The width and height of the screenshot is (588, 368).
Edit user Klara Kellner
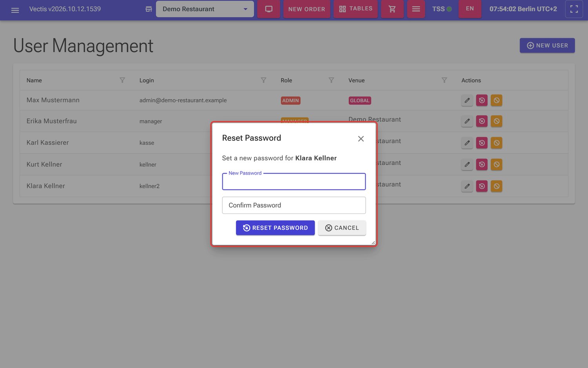[467, 186]
